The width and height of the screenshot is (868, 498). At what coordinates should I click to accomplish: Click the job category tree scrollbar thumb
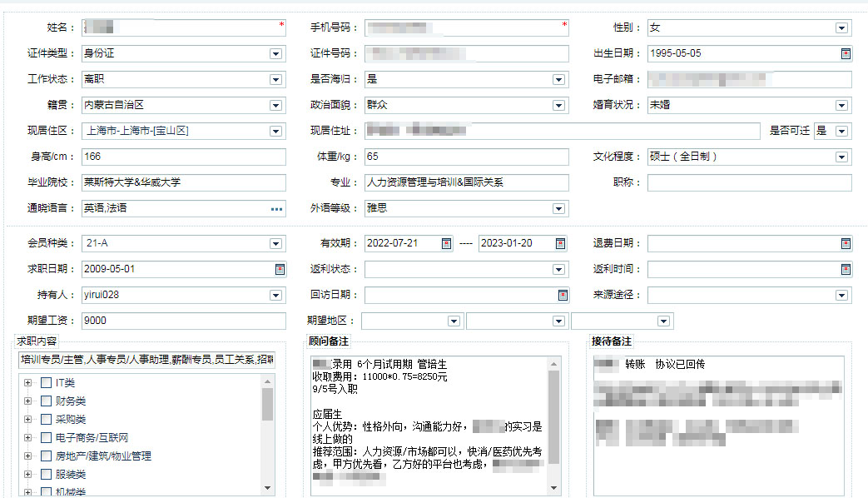tap(267, 405)
